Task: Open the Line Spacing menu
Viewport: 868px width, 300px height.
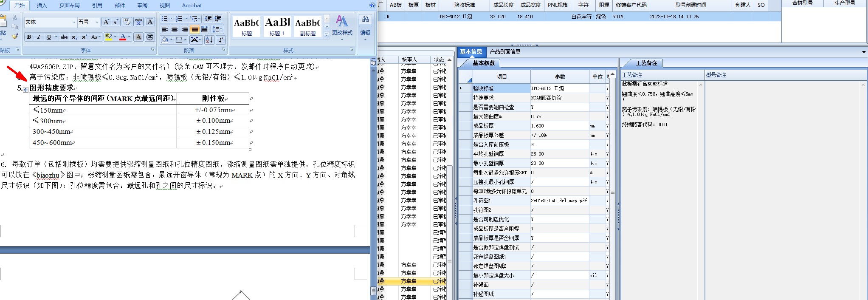Action: (x=217, y=29)
